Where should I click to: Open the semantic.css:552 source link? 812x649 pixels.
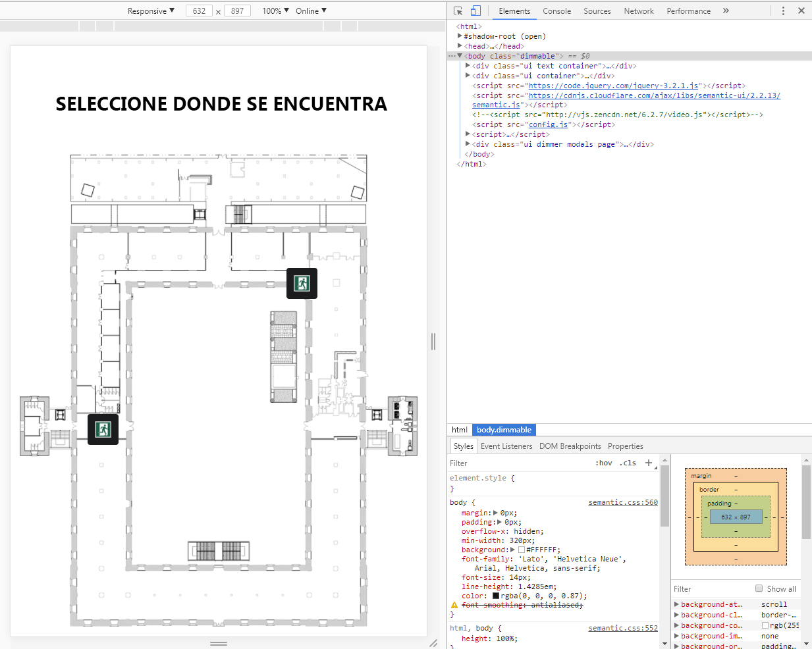coord(623,628)
